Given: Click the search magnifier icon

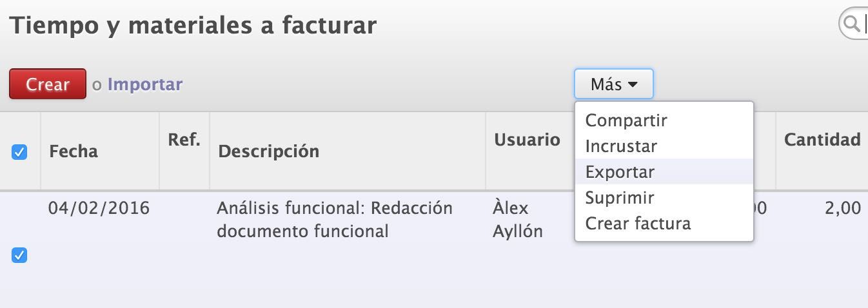Looking at the screenshot, I should tap(852, 24).
